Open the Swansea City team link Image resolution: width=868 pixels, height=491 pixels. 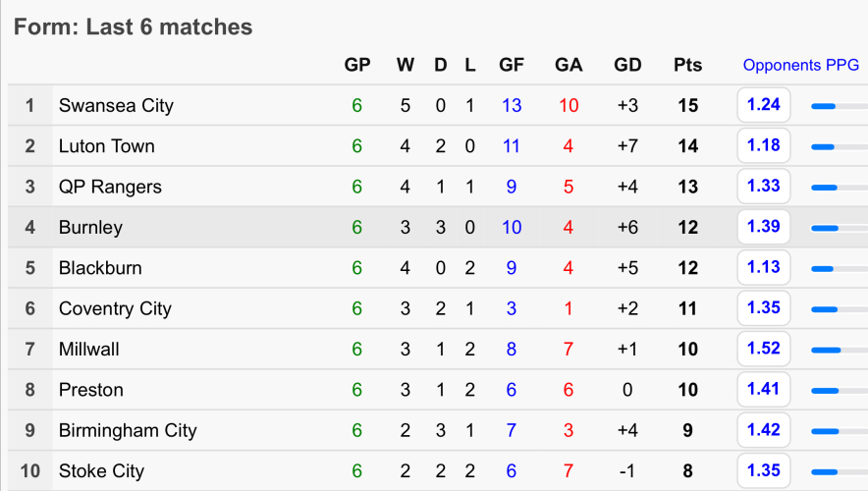[x=116, y=105]
